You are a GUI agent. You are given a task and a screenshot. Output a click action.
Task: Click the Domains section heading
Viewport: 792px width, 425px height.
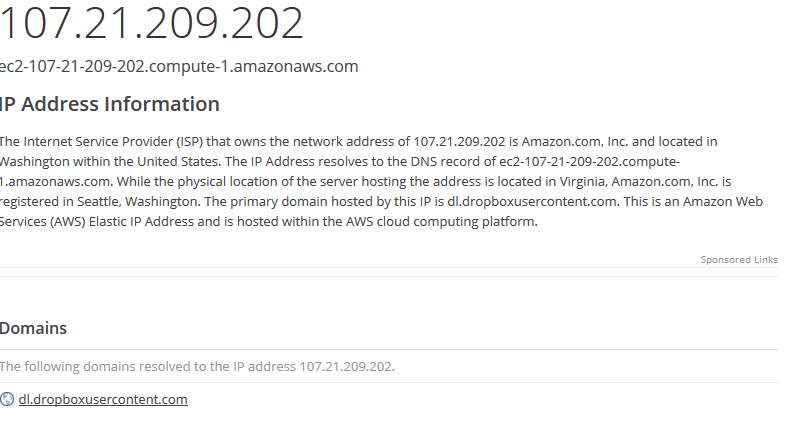pyautogui.click(x=33, y=328)
